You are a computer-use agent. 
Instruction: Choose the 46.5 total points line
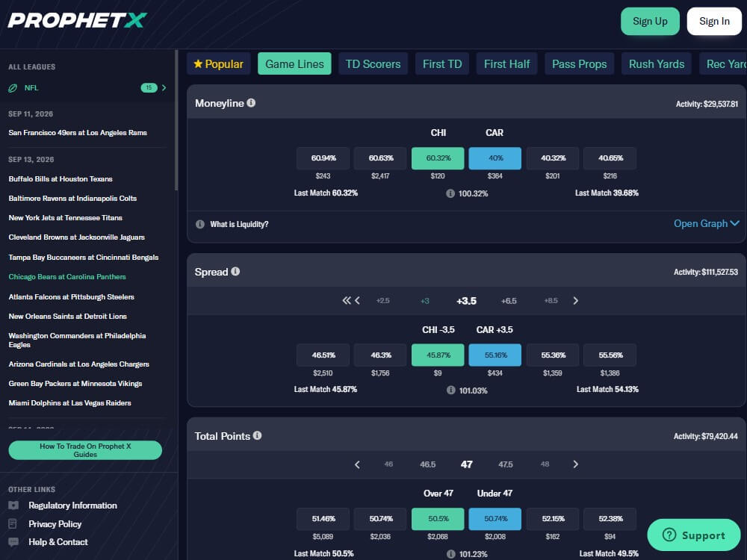[428, 464]
